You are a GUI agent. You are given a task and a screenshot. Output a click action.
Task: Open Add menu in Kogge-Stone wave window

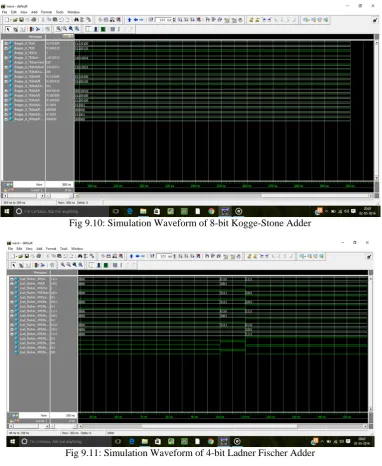point(34,12)
